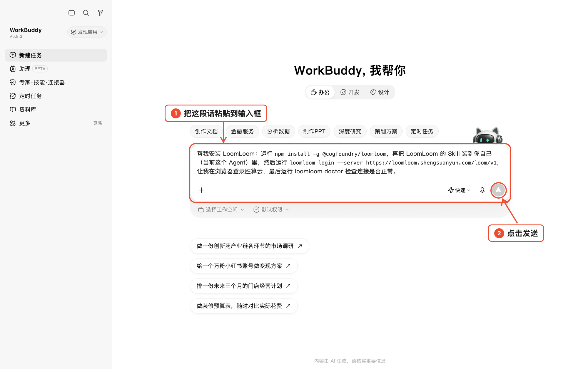Viewport: 588px width, 369px height.
Task: Choose the 创作文档 chip
Action: [x=206, y=131]
